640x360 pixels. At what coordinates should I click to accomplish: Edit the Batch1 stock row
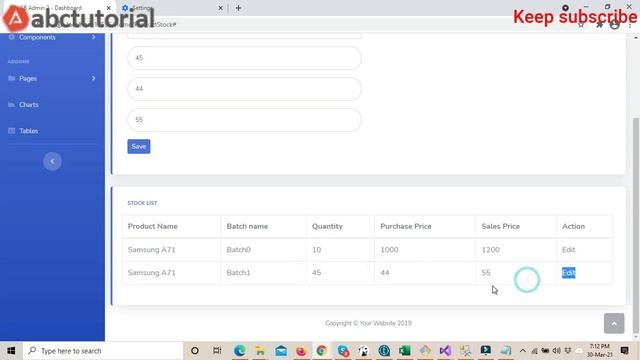tap(569, 273)
